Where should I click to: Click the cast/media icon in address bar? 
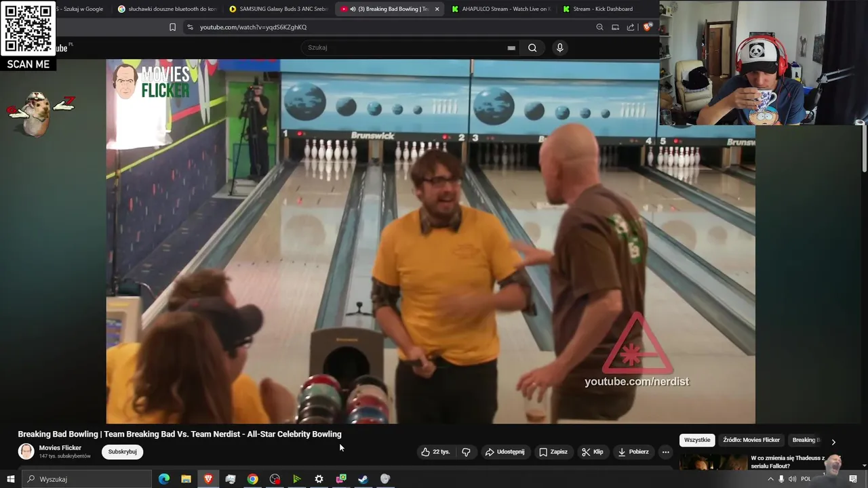point(615,27)
